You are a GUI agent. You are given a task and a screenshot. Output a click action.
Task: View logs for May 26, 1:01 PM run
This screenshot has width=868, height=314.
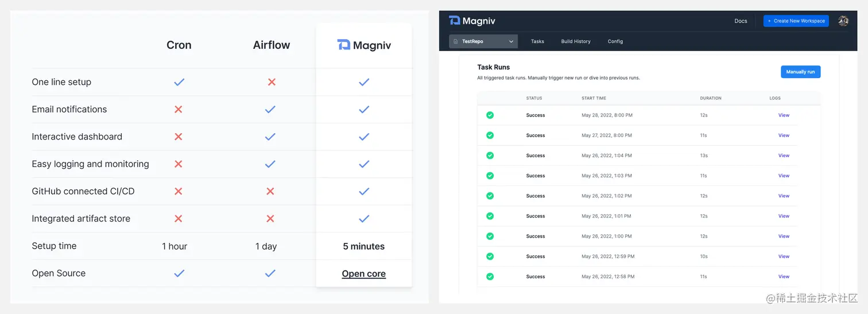[784, 216]
